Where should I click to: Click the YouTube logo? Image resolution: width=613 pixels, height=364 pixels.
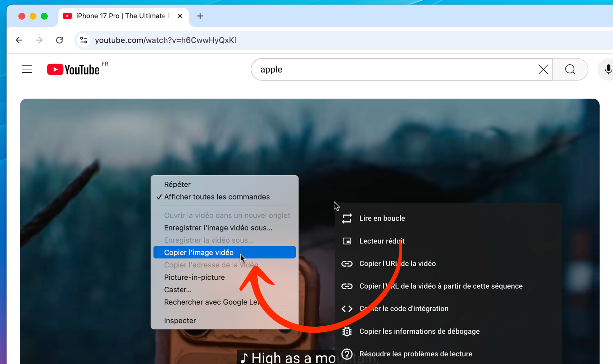(x=73, y=69)
